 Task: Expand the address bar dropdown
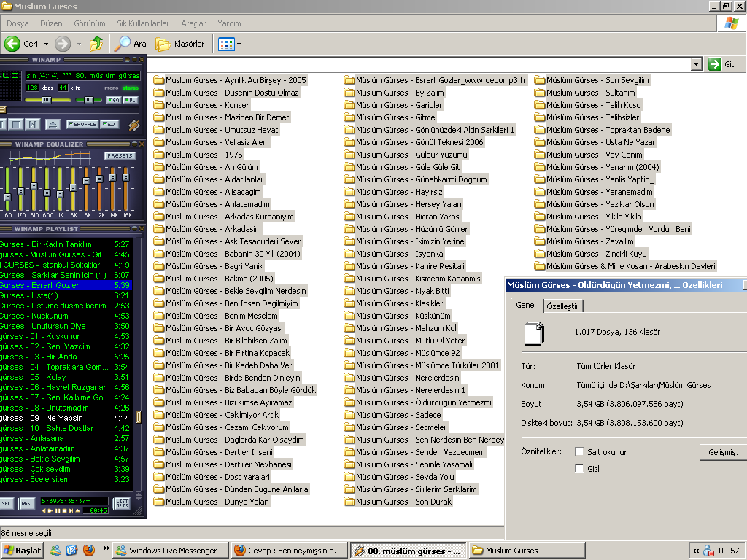(697, 64)
